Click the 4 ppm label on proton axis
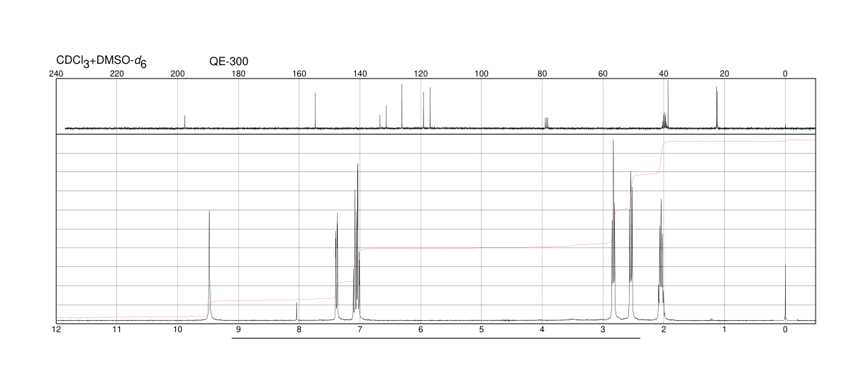868x374 pixels. click(x=542, y=329)
